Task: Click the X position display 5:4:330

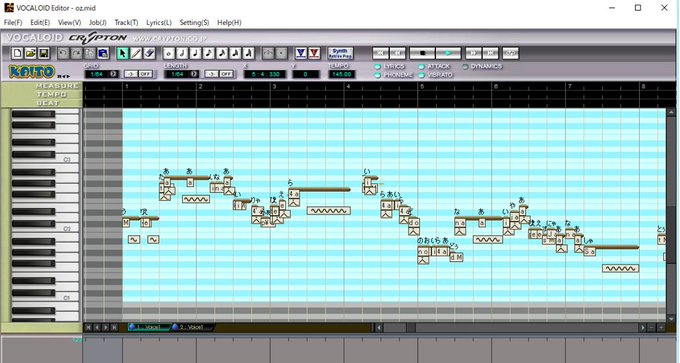Action: (x=265, y=74)
